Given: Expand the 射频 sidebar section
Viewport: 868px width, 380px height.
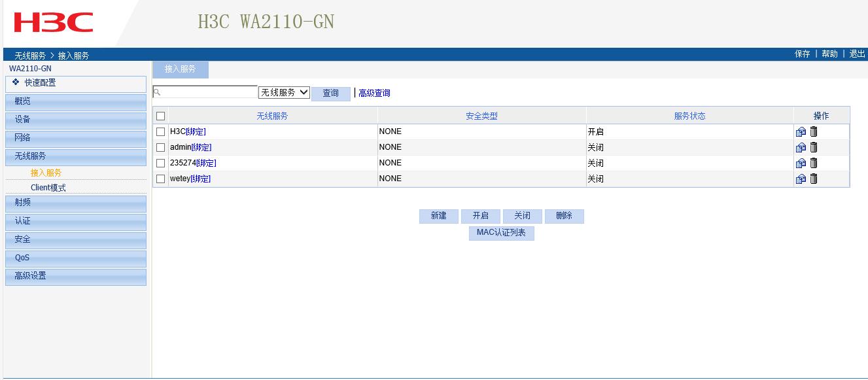Looking at the screenshot, I should point(76,203).
